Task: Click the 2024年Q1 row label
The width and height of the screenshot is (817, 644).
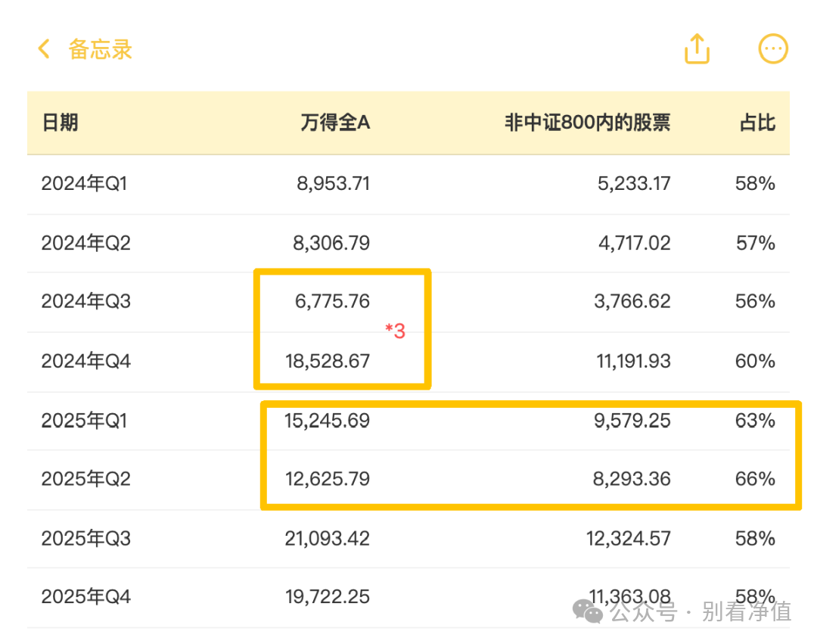Action: [85, 183]
